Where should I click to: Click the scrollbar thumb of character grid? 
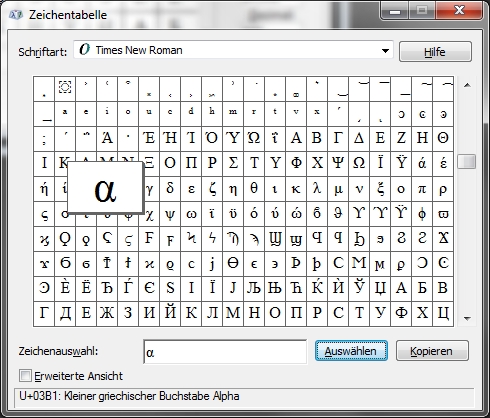[467, 162]
